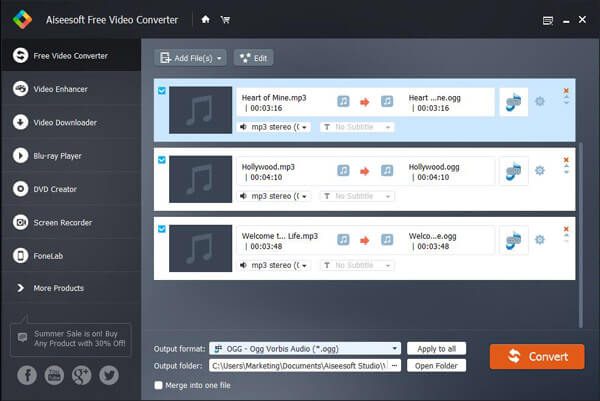Click the Output folder path field
The image size is (600, 401).
(298, 366)
